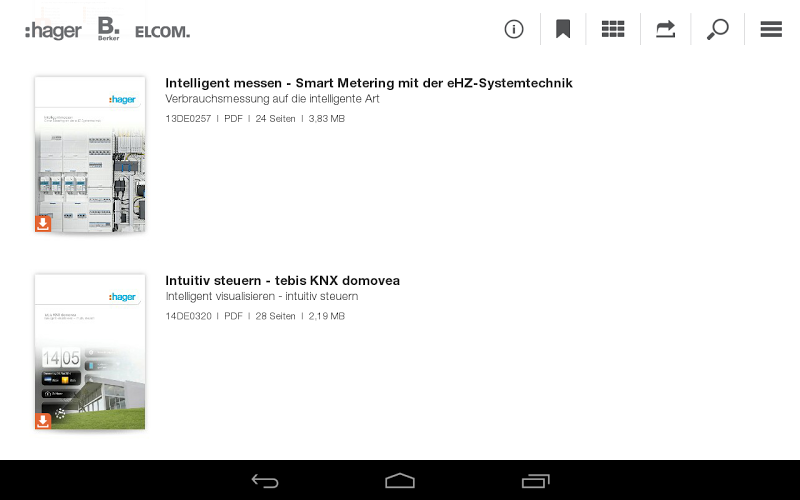The height and width of the screenshot is (500, 800).
Task: Tap the hager logo
Action: point(53,31)
